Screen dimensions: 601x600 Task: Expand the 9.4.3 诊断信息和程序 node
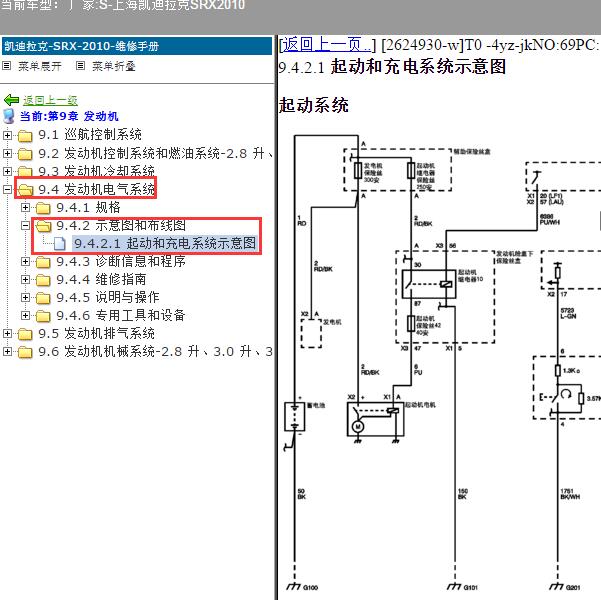pyautogui.click(x=25, y=261)
